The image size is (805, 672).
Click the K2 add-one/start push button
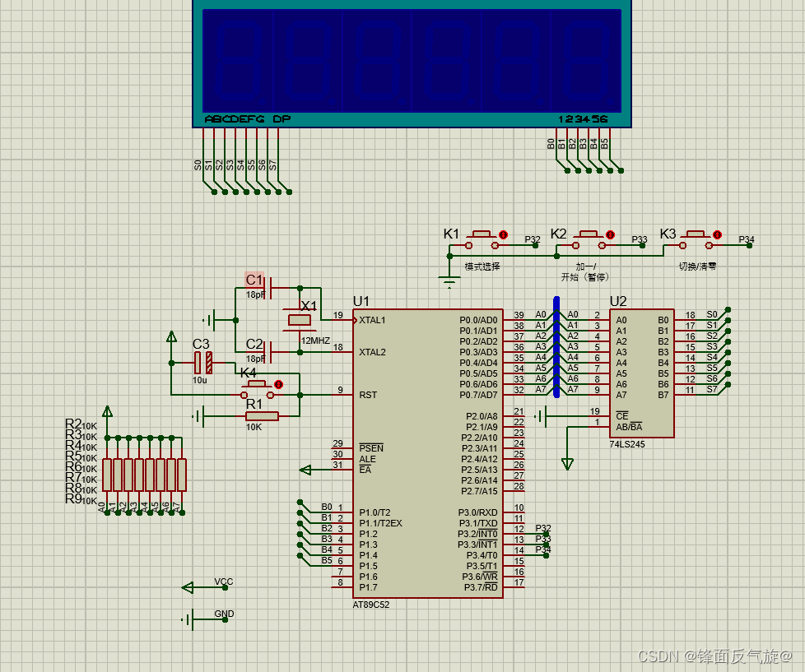[x=589, y=240]
